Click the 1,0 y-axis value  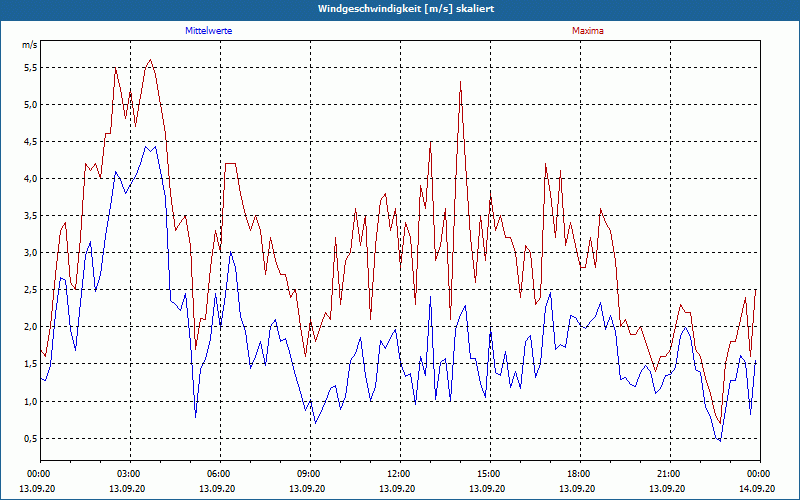point(30,401)
